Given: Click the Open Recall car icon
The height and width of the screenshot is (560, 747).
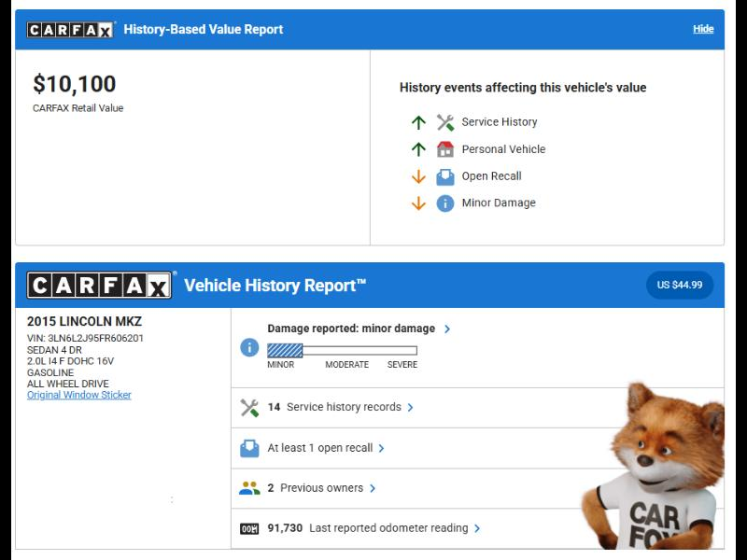Looking at the screenshot, I should tap(445, 176).
